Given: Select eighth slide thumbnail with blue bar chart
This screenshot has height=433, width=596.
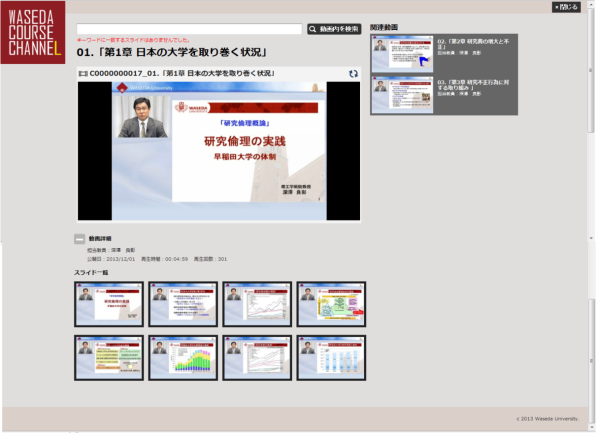Looking at the screenshot, I should pyautogui.click(x=331, y=358).
